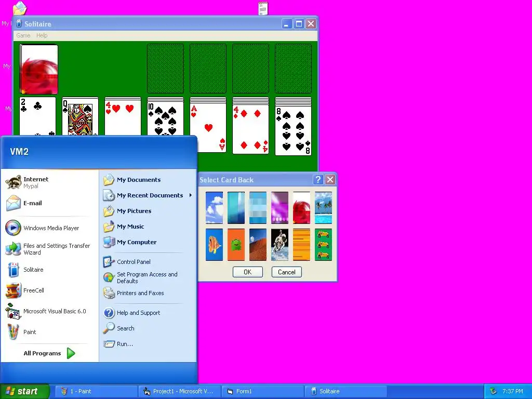Choose the blue aurora card back
Image resolution: width=532 pixels, height=399 pixels.
tap(236, 208)
